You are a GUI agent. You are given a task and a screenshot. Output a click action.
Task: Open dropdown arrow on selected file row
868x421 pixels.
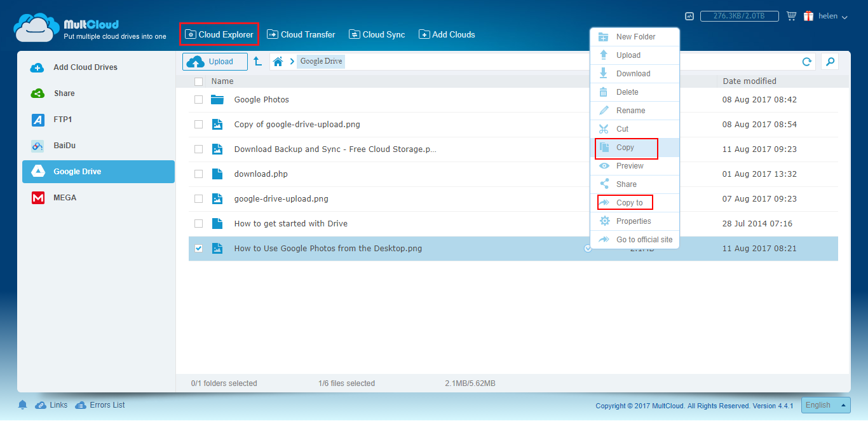(588, 249)
